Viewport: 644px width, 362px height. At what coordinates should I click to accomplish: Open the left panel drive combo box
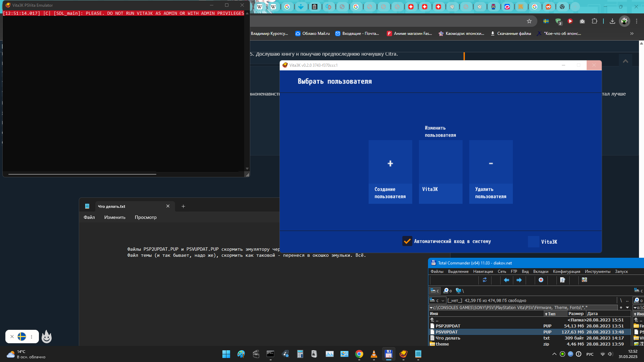[438, 300]
